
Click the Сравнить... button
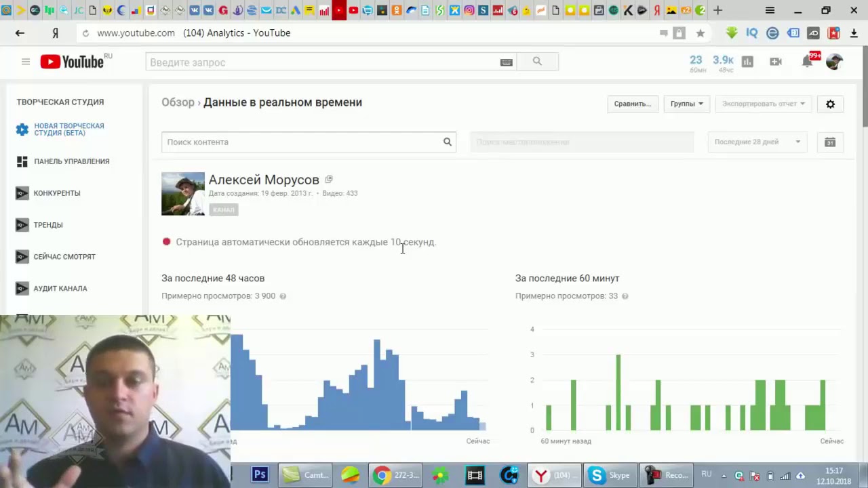coord(633,104)
